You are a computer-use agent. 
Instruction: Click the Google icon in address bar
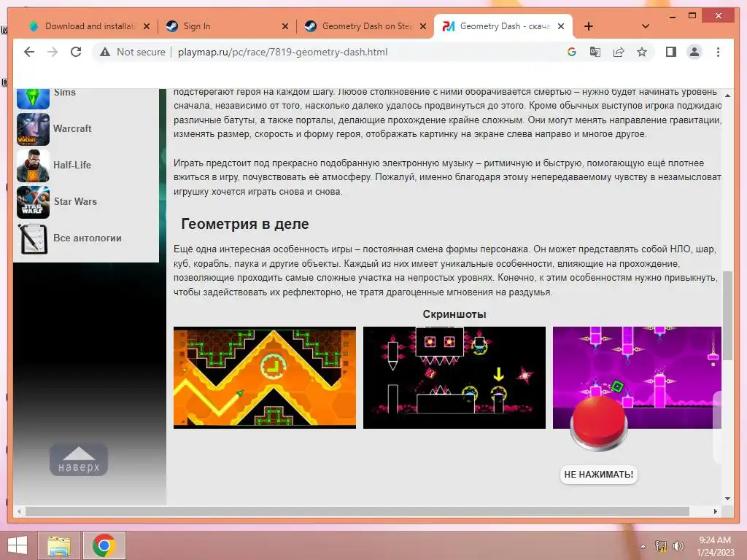pos(572,52)
